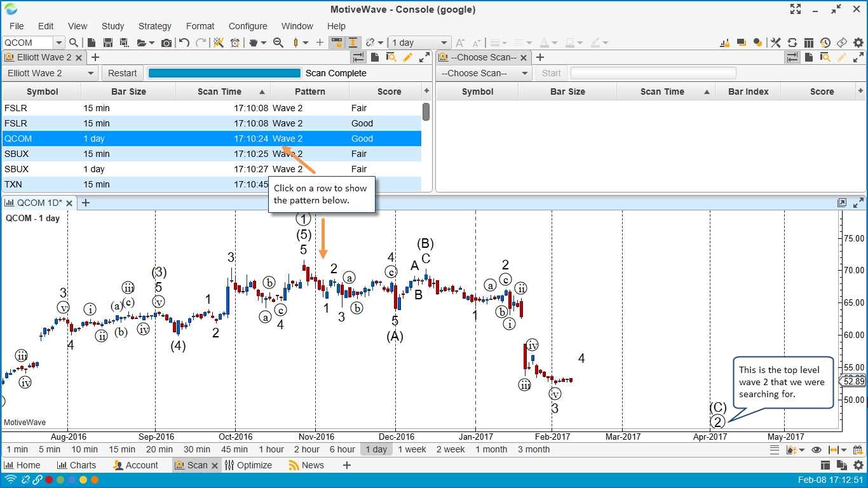Screen dimensions: 868x488
Task: Click the orange chat bubbles icon
Action: [741, 43]
